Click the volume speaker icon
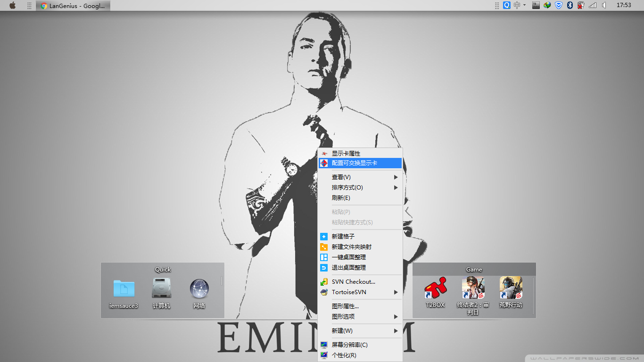644x362 pixels. click(x=604, y=5)
